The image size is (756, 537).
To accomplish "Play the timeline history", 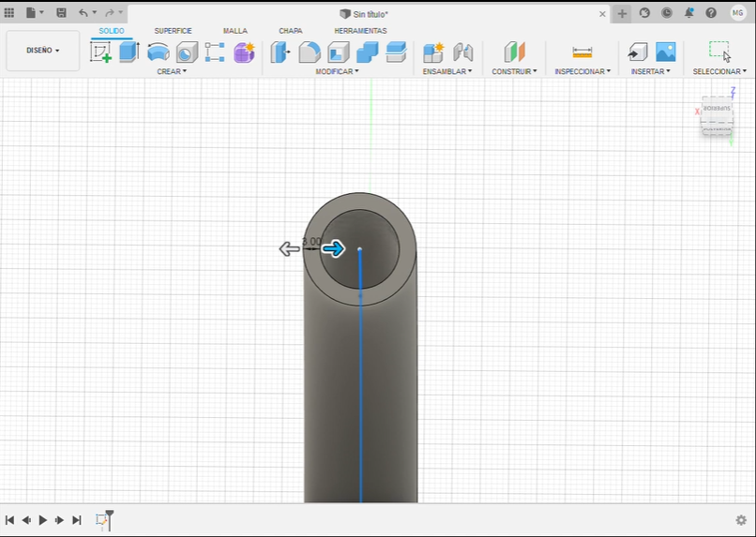I will pos(43,520).
